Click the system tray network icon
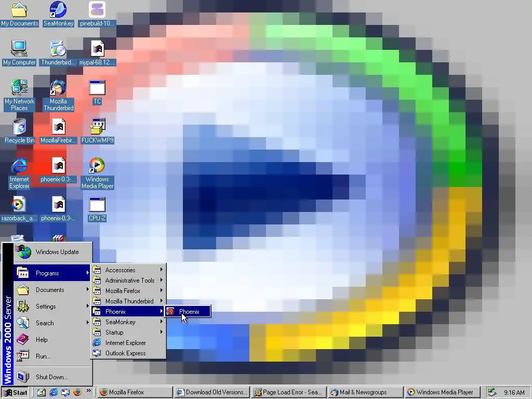The height and width of the screenshot is (399, 532). 492,392
